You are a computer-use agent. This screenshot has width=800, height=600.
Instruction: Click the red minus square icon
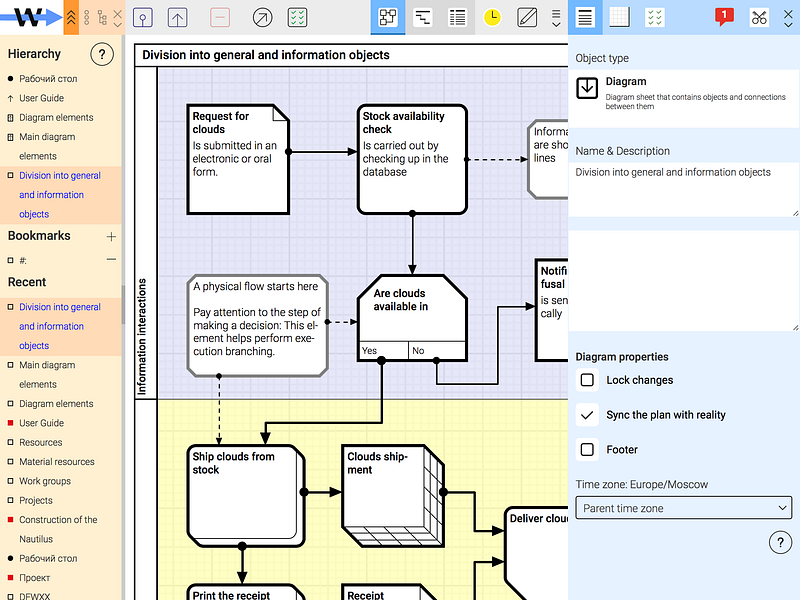(220, 18)
